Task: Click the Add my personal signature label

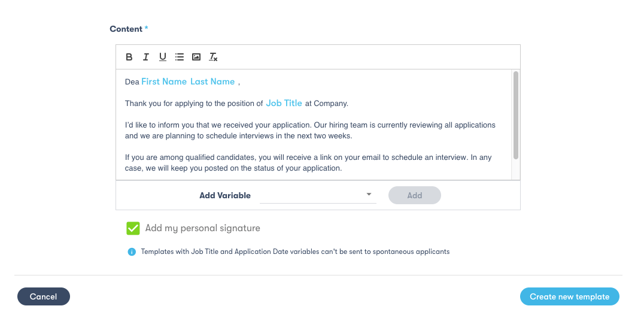Action: point(202,228)
